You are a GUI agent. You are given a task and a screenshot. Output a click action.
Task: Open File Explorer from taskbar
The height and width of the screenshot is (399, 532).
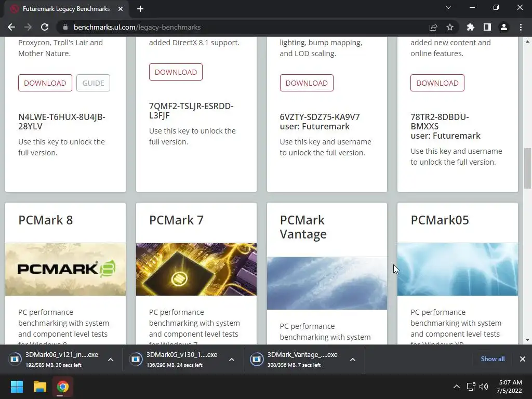[x=39, y=387]
